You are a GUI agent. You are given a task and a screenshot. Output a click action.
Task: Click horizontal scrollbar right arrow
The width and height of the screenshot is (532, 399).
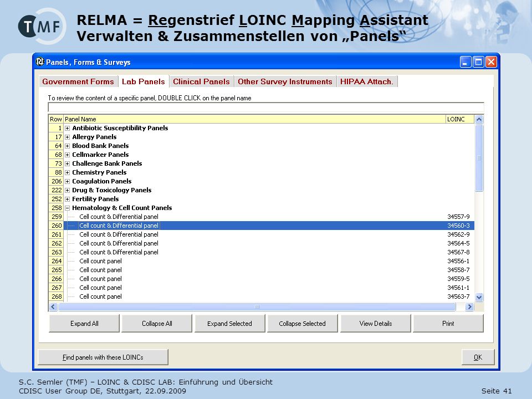(469, 306)
